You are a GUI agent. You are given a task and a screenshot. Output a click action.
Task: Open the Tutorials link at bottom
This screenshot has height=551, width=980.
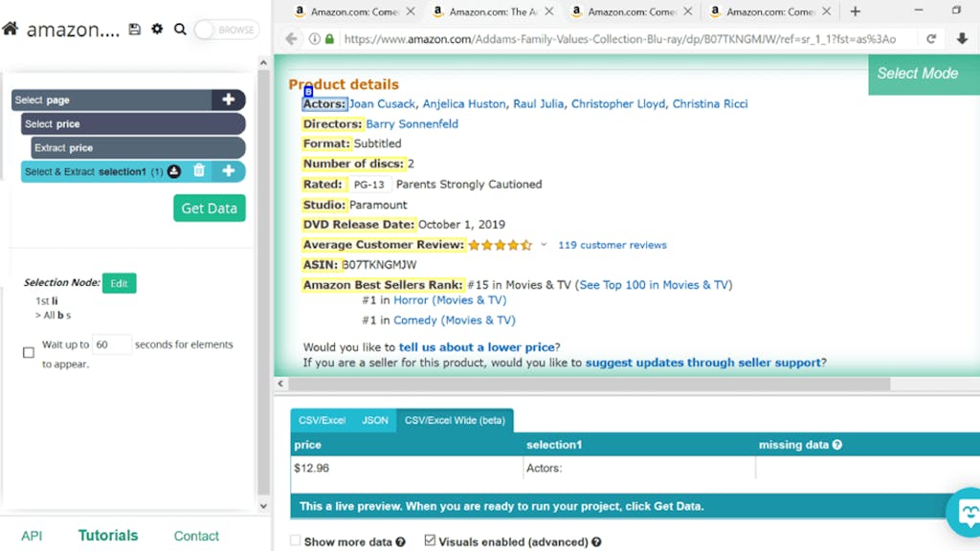107,536
